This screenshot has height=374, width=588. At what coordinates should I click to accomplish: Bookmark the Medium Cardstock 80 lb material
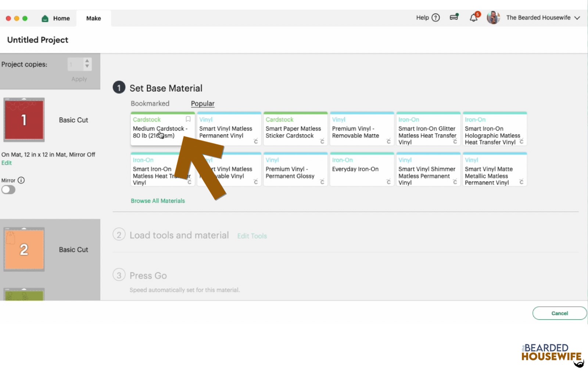click(188, 119)
